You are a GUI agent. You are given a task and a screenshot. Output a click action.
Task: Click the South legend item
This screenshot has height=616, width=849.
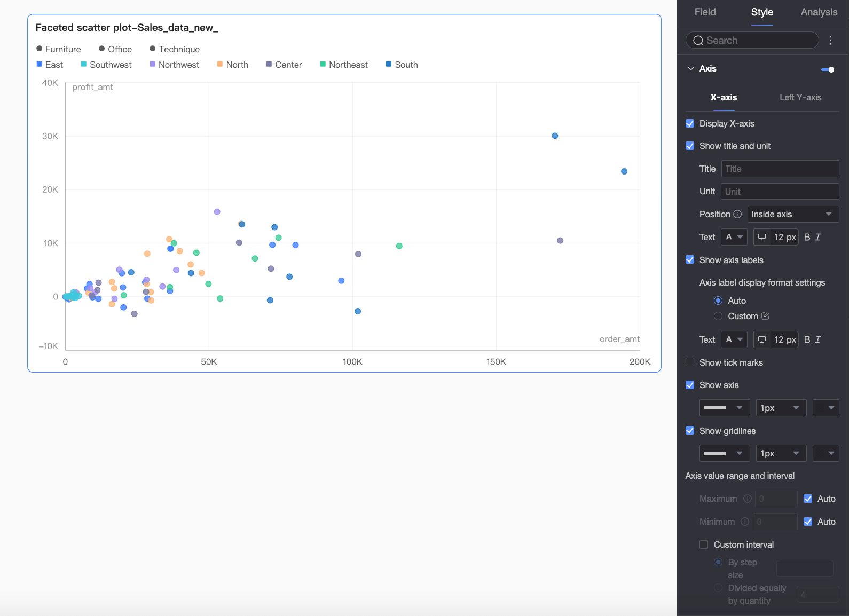[402, 65]
